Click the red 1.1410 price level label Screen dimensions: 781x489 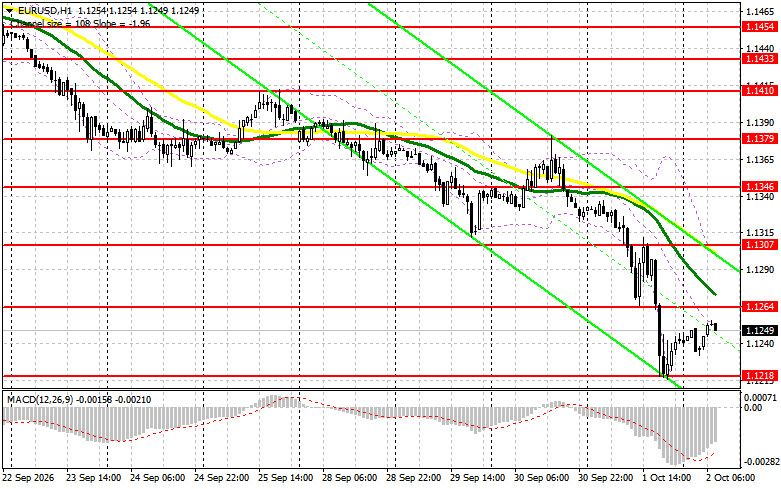pos(759,91)
